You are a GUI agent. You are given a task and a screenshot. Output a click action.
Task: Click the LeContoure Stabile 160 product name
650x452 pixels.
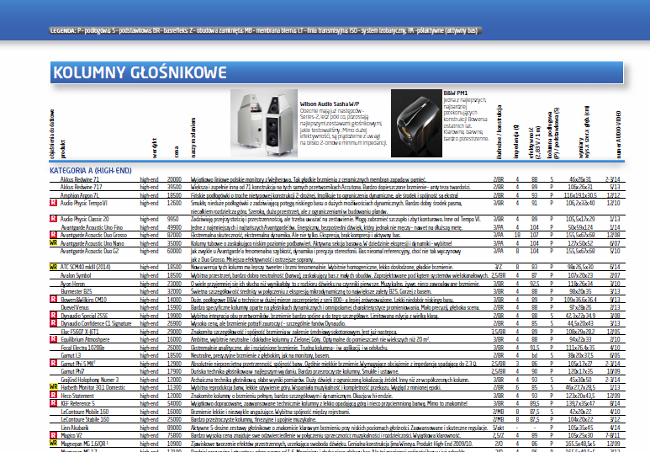[85, 420]
